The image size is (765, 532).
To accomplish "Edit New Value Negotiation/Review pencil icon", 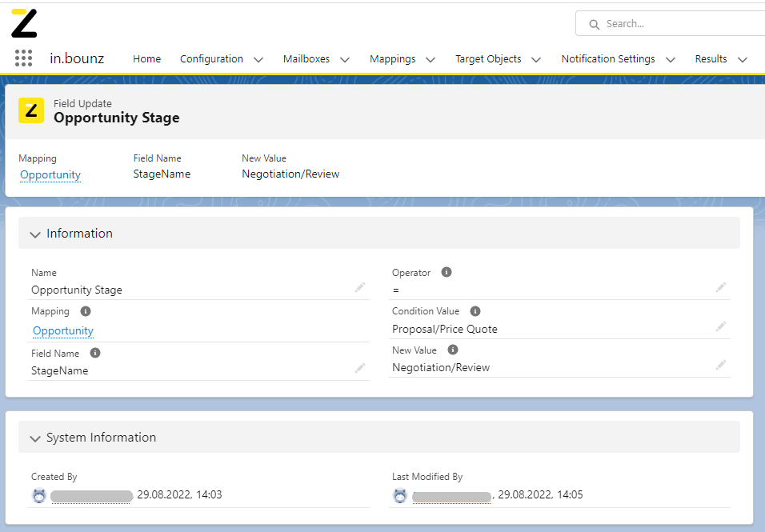I will pyautogui.click(x=721, y=366).
